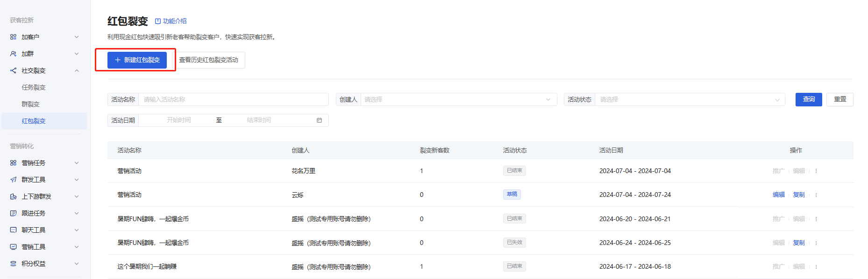This screenshot has width=868, height=279.
Task: Open 群裂变 in the sidebar
Action: (x=30, y=104)
